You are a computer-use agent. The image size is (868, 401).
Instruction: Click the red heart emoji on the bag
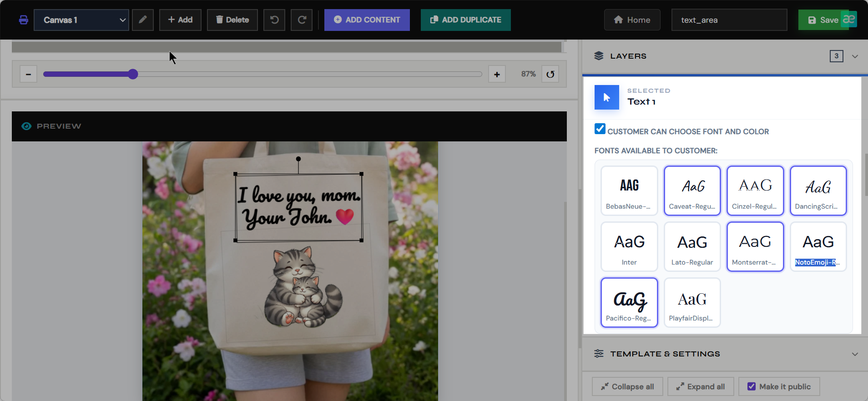(345, 216)
